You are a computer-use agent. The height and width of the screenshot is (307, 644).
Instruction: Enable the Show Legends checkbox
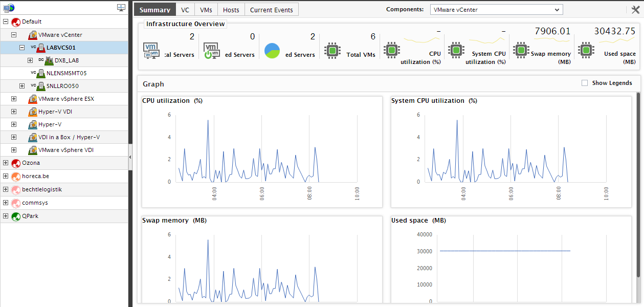(585, 83)
